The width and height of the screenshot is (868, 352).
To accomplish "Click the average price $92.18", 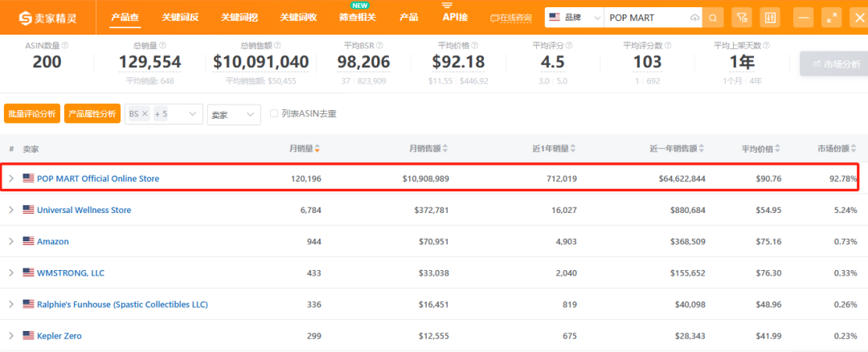I will point(458,63).
